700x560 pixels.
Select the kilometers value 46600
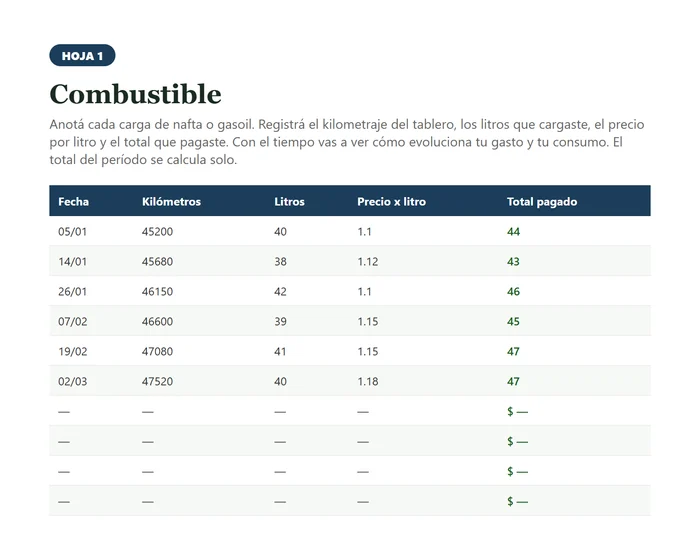coord(157,321)
